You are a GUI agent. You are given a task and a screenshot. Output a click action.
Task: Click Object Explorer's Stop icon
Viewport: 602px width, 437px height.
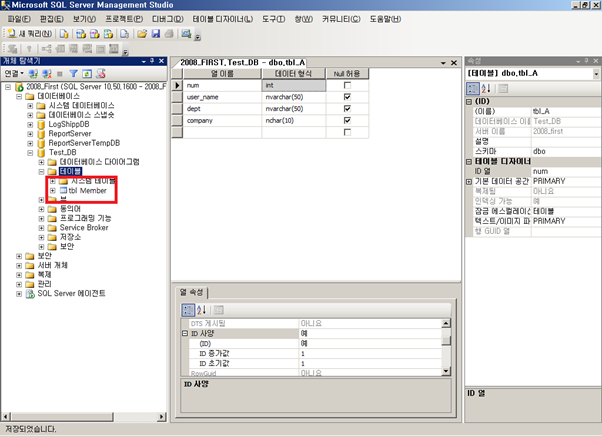(x=60, y=73)
